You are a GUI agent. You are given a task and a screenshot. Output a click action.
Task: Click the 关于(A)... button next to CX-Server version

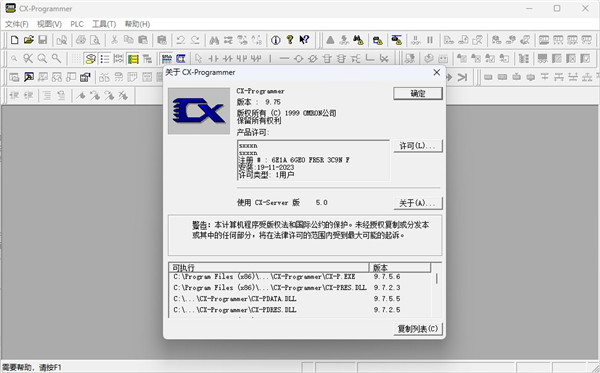tap(418, 203)
